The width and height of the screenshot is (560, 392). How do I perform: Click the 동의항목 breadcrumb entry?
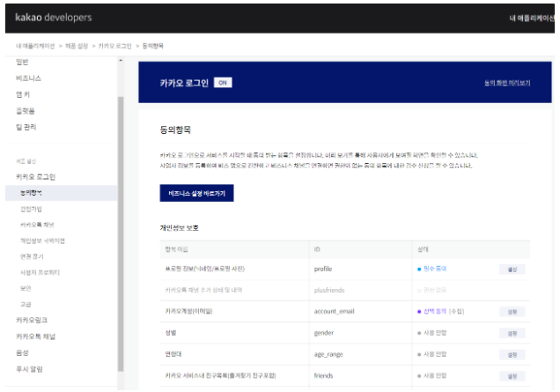[x=153, y=46]
